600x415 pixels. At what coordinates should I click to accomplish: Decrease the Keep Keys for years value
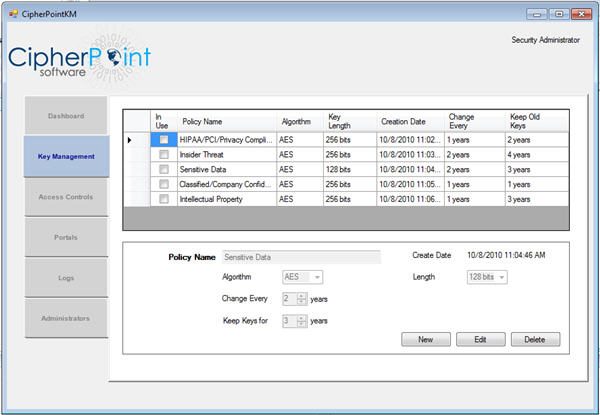coord(302,324)
